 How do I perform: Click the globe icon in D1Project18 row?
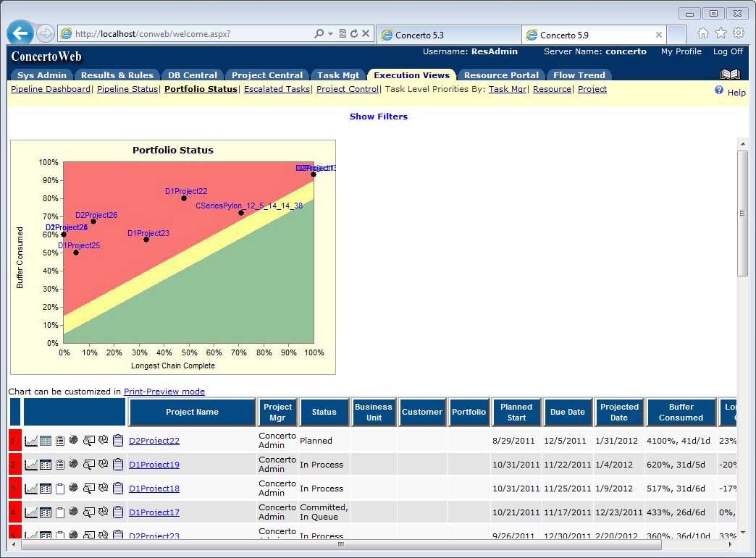[73, 488]
